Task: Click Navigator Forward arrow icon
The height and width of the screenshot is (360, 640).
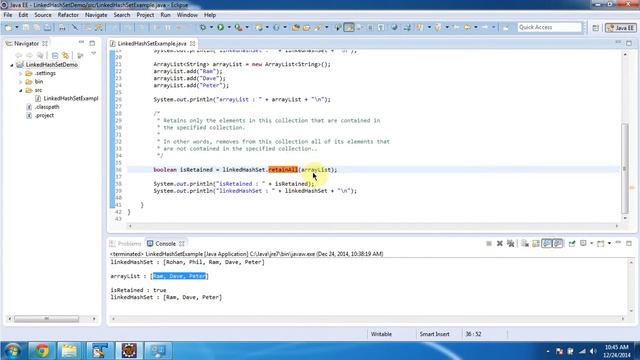Action: tap(29, 55)
